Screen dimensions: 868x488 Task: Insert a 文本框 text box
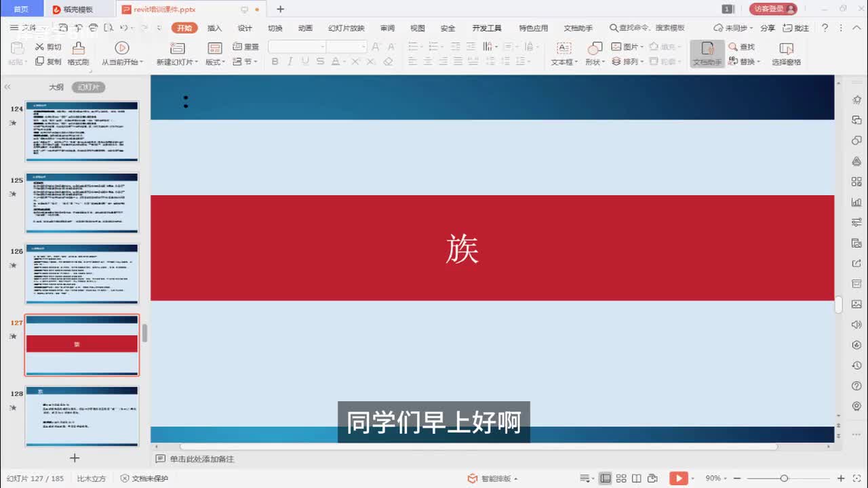564,54
